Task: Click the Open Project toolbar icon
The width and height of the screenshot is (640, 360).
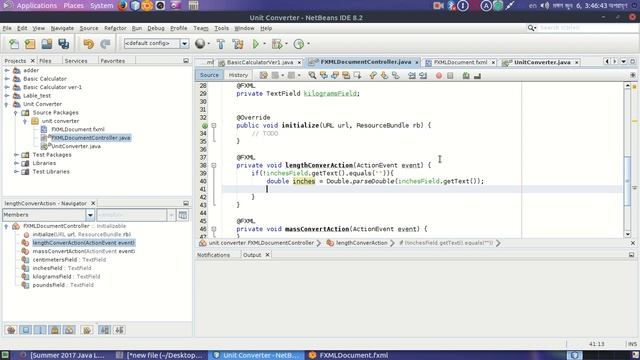Action: pos(47,44)
